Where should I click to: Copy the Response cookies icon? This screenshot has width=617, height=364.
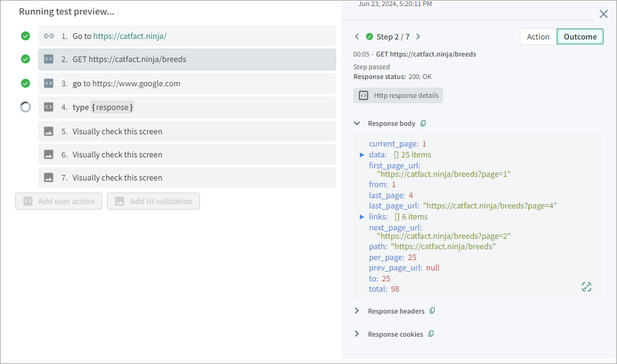pyautogui.click(x=431, y=334)
